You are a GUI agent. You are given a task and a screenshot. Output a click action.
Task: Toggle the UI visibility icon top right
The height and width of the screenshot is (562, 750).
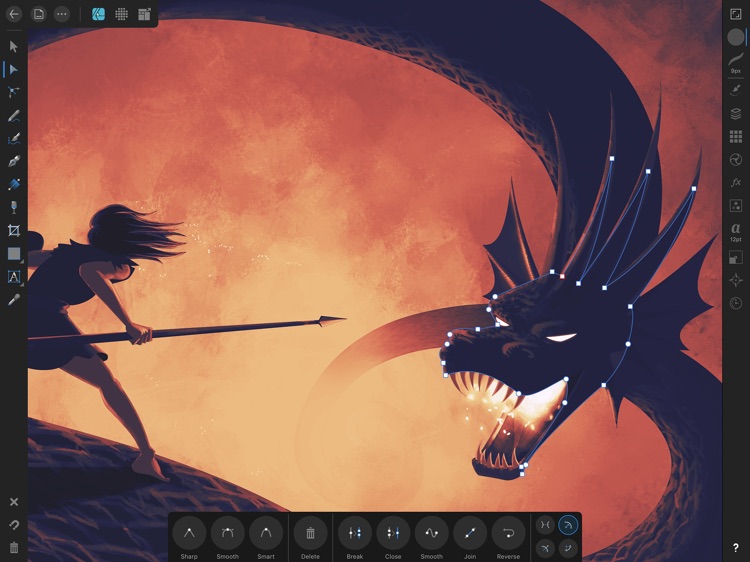[735, 14]
